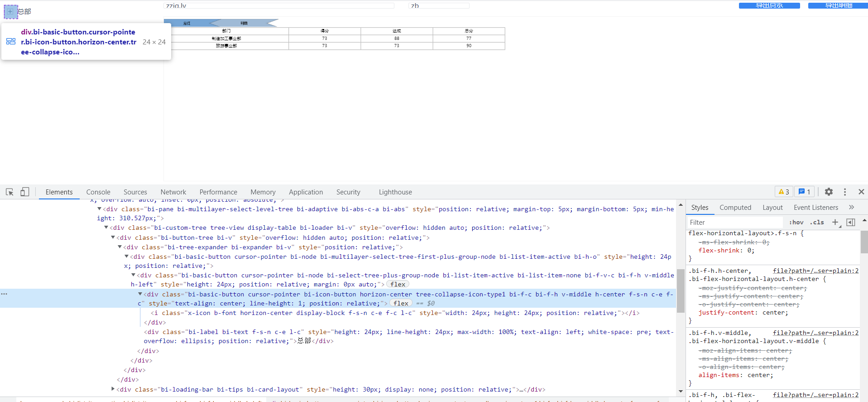The width and height of the screenshot is (868, 402).
Task: Focus the Styles Filter input field
Action: pyautogui.click(x=734, y=223)
